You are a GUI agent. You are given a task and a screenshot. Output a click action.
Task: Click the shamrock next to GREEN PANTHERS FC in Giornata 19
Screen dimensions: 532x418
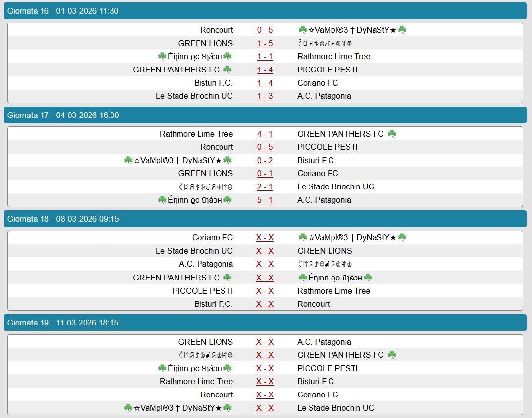(x=392, y=355)
